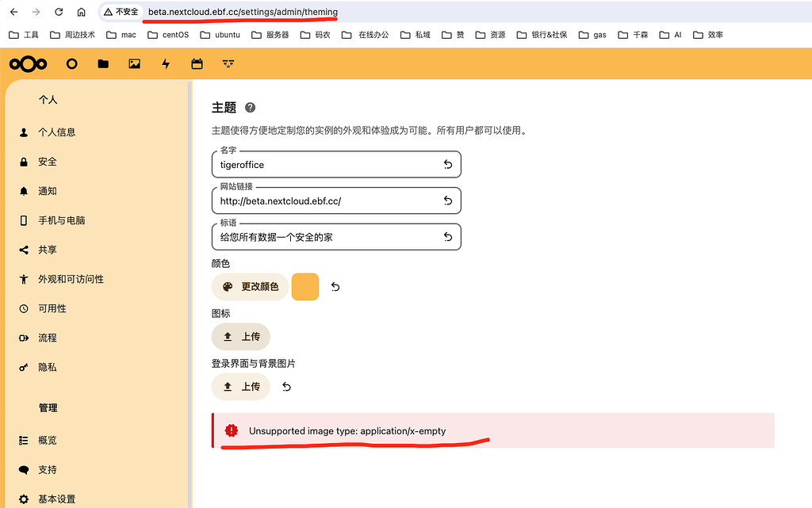Open the Photos app icon
Image resolution: width=812 pixels, height=508 pixels.
134,64
